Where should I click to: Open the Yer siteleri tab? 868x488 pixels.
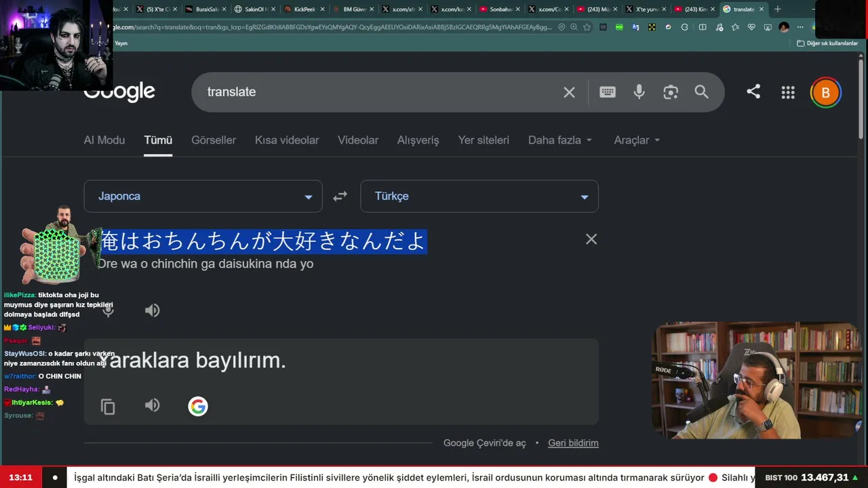pos(484,140)
